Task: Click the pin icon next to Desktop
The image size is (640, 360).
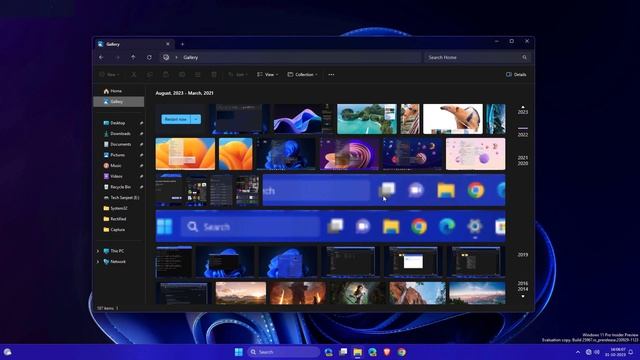Action: pyautogui.click(x=141, y=123)
